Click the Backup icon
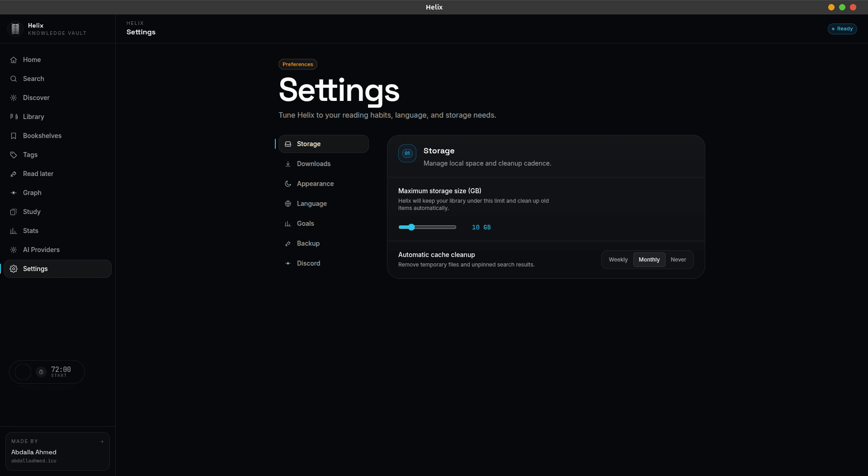This screenshot has height=476, width=868. coord(288,243)
